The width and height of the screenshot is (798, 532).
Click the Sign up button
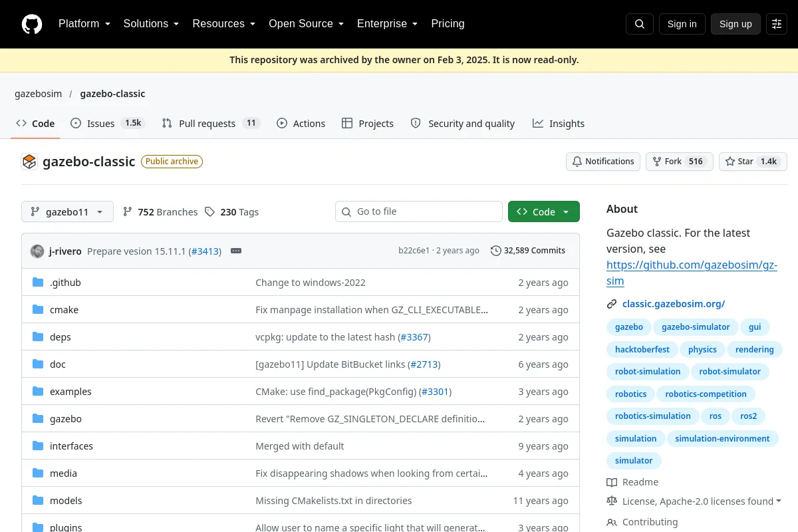point(735,24)
